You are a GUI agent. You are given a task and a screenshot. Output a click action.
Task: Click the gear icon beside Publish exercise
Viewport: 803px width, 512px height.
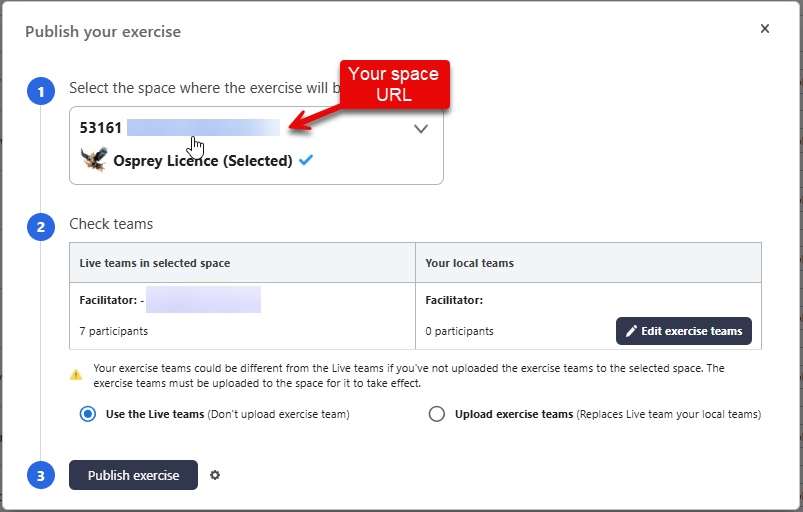click(x=215, y=475)
